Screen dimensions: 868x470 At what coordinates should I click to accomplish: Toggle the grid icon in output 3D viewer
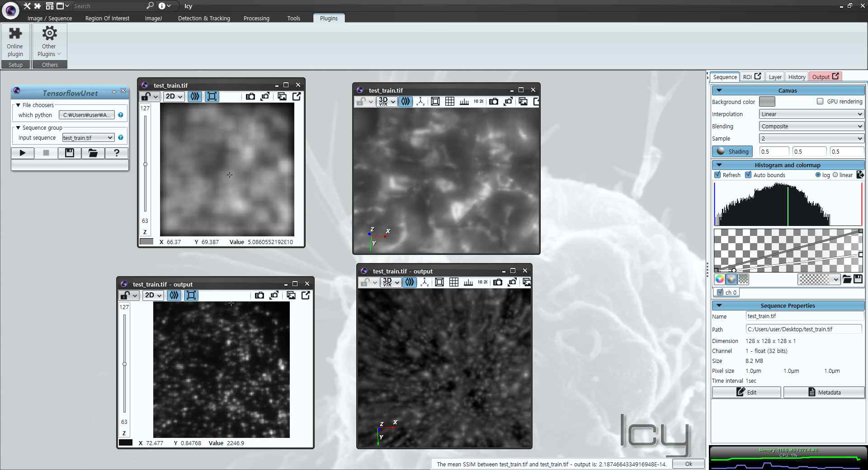coord(454,282)
